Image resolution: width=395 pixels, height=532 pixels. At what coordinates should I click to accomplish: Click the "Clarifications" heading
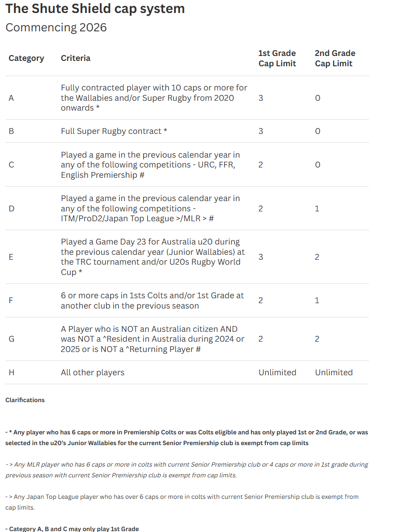tap(25, 400)
